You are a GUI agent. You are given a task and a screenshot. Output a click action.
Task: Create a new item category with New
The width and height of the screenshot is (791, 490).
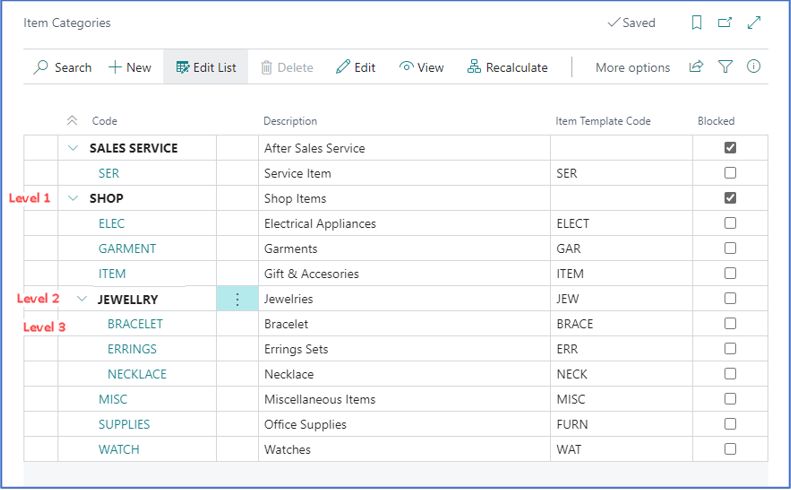click(x=130, y=68)
